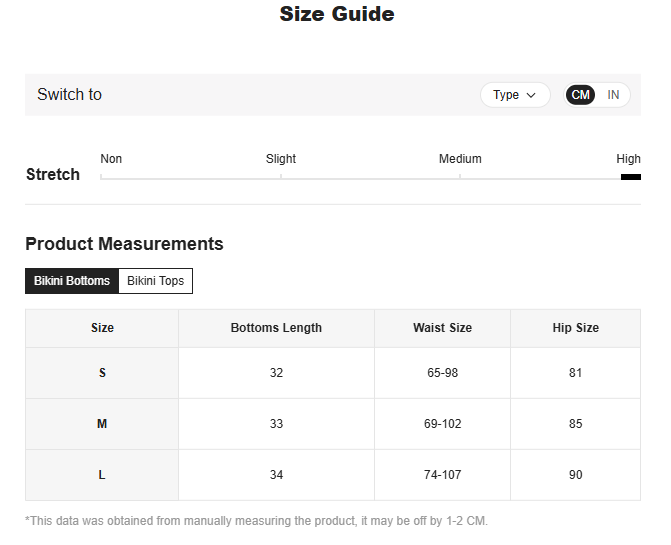Select the Bikini Tops tab

(x=156, y=281)
